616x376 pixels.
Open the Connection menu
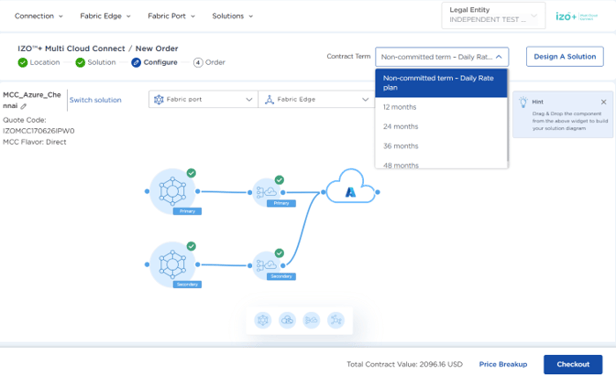coord(38,16)
